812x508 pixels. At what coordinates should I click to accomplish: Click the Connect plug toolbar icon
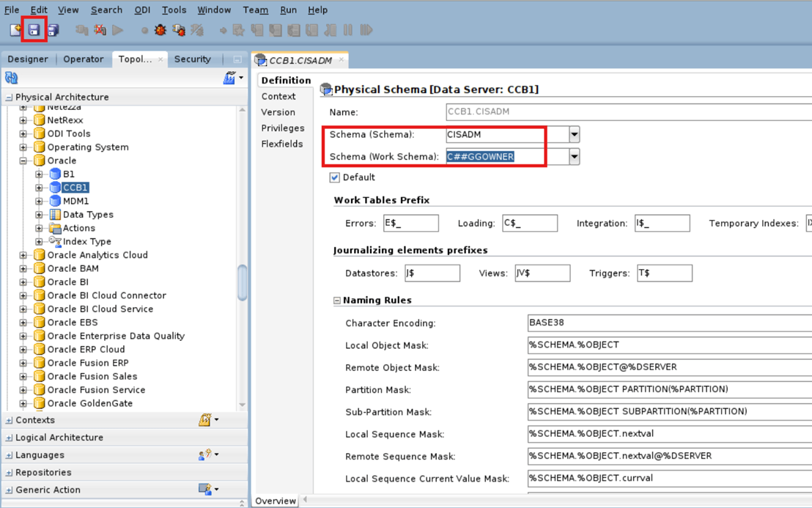pos(81,30)
